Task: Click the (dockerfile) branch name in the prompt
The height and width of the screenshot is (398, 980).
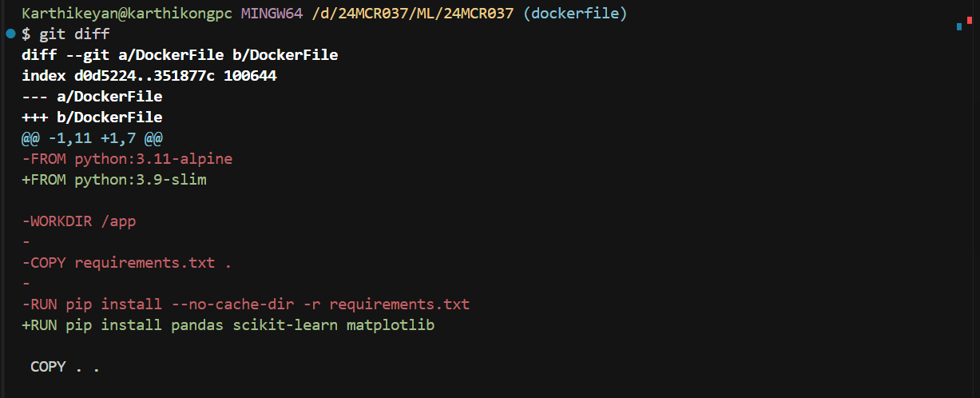Action: [x=575, y=14]
